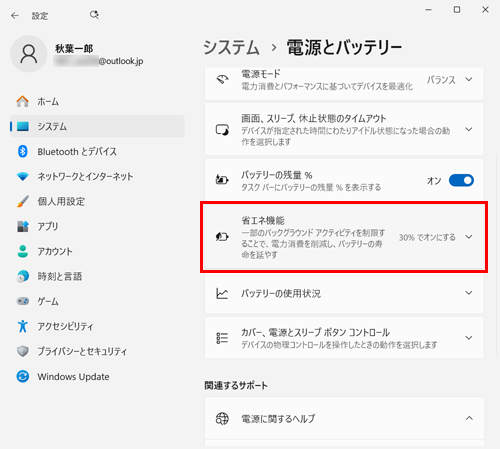Open ホーム in sidebar
Image resolution: width=500 pixels, height=449 pixels.
[x=97, y=101]
